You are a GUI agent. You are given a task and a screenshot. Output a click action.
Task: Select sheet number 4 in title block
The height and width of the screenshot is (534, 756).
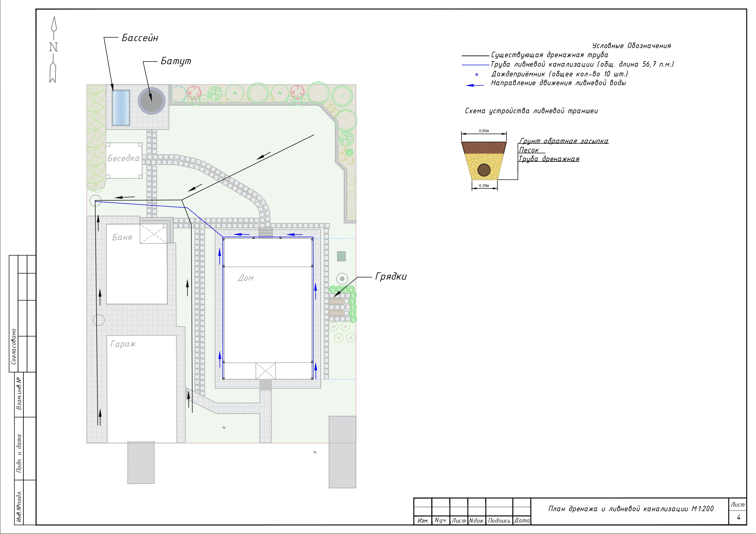[739, 518]
